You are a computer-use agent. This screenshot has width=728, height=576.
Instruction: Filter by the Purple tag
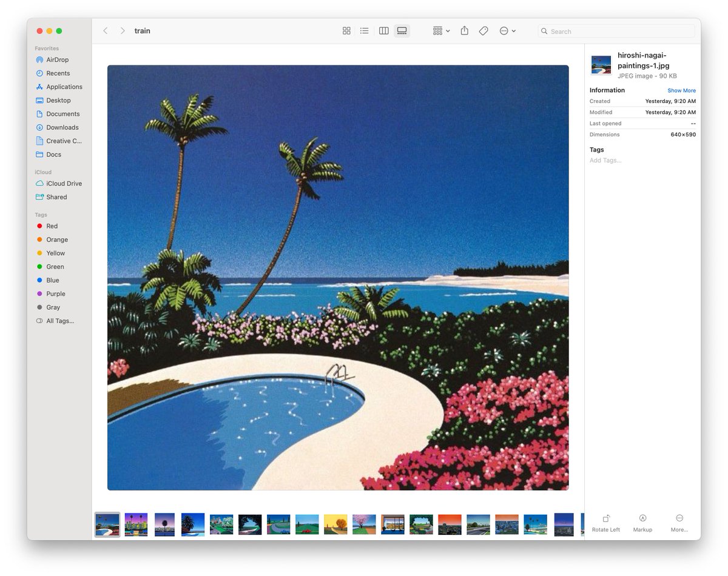[x=55, y=294]
